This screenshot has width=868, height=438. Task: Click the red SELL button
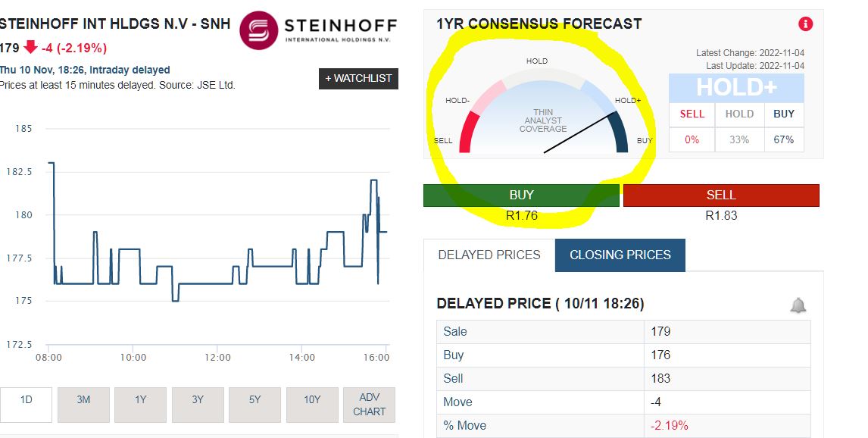pyautogui.click(x=721, y=195)
